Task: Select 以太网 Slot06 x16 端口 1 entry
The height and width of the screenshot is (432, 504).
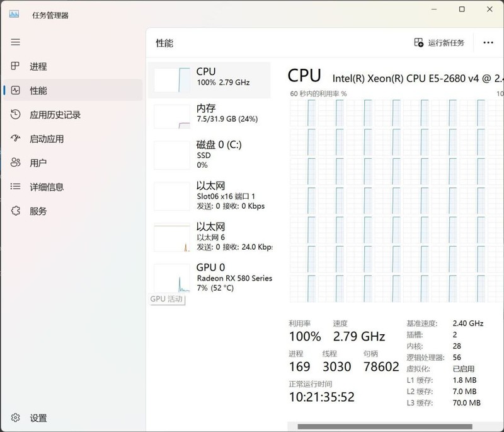Action: (209, 196)
